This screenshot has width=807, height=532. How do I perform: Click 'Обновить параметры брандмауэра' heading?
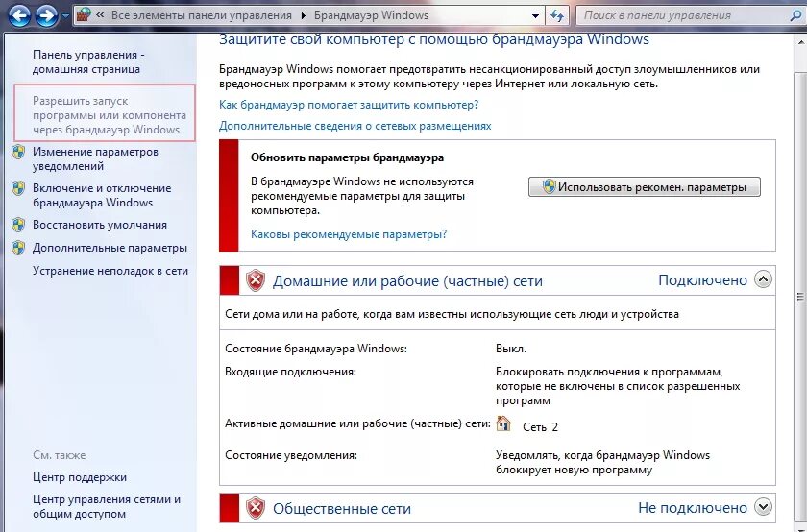(x=347, y=157)
